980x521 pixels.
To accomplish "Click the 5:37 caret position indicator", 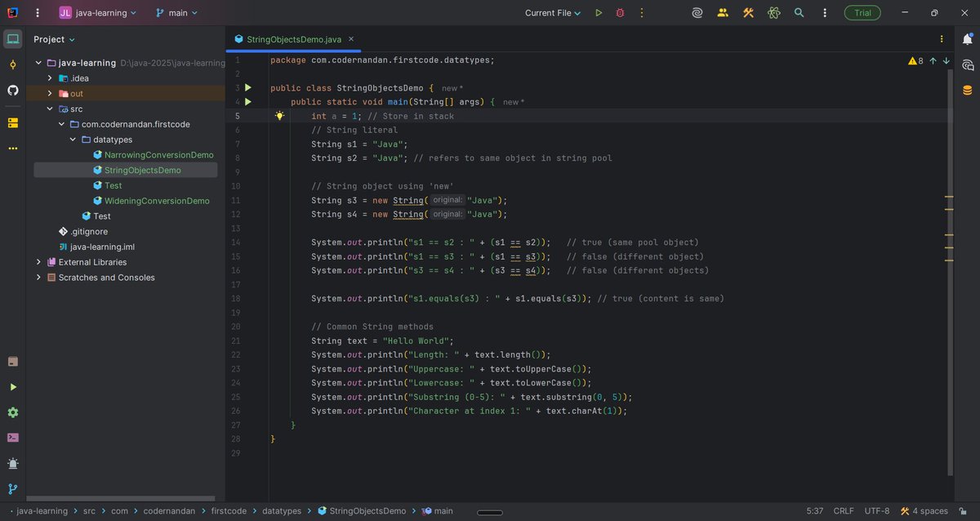I will coord(814,511).
